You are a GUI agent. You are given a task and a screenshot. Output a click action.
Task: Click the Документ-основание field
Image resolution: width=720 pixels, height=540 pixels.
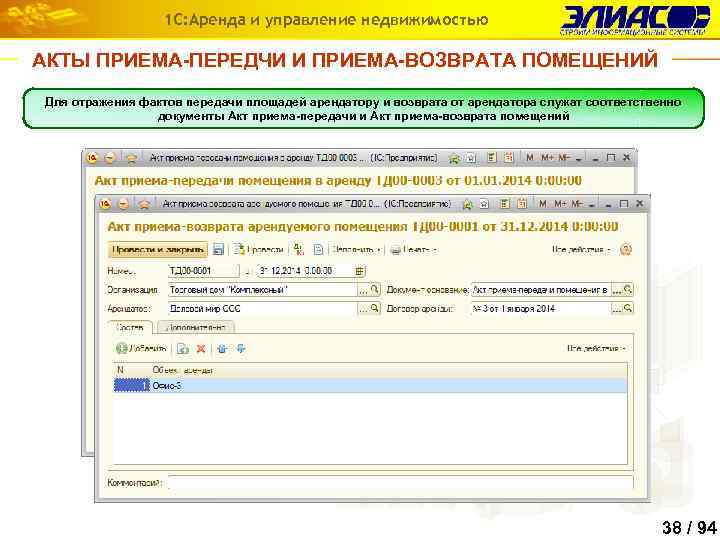541,290
